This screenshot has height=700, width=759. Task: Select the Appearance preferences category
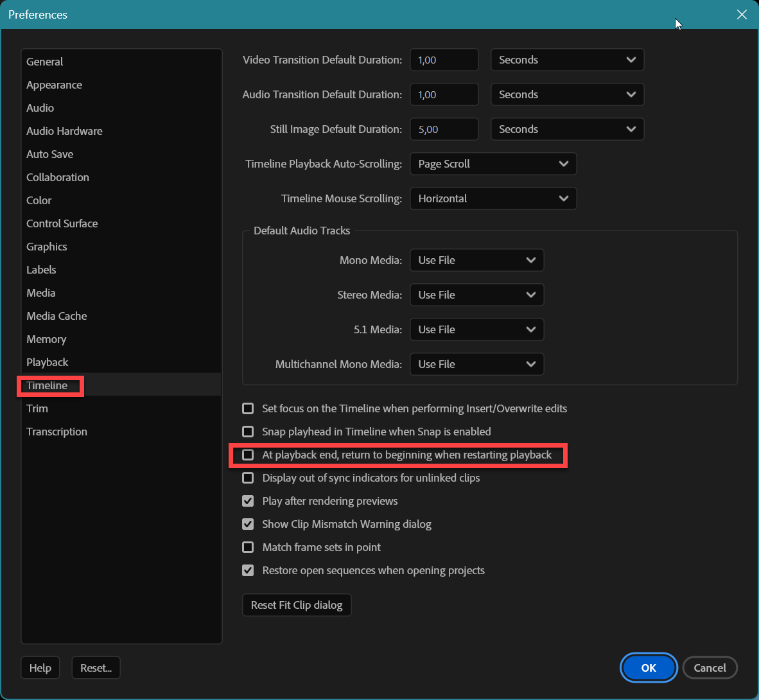point(54,85)
